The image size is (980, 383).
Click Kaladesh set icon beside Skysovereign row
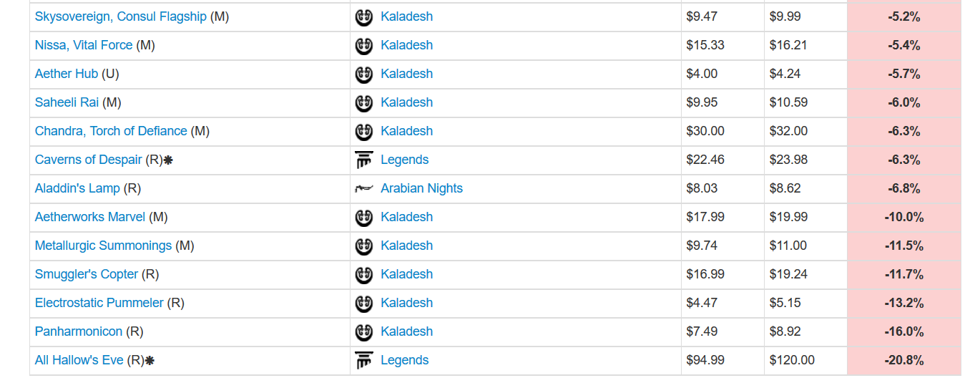[364, 16]
